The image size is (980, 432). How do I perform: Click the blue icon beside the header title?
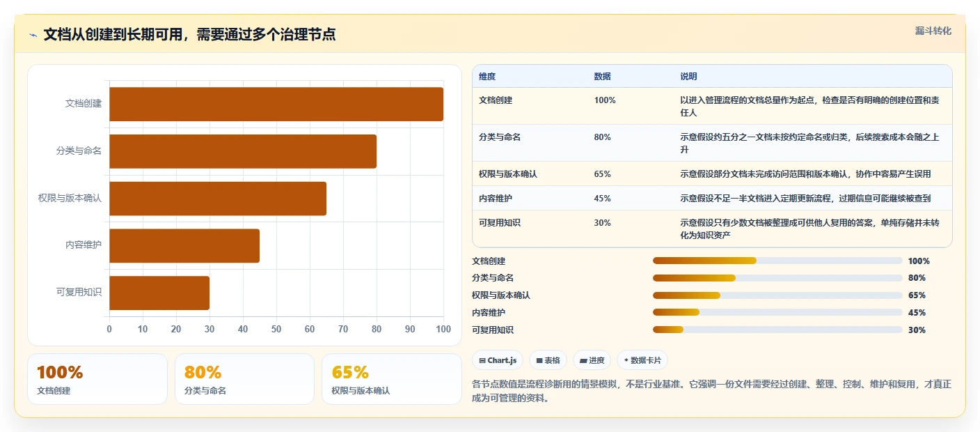point(33,35)
